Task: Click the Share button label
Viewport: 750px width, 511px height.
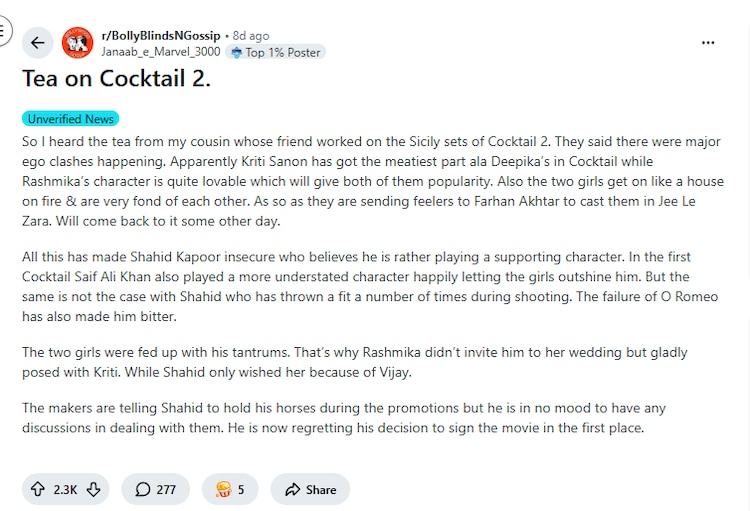Action: [321, 489]
